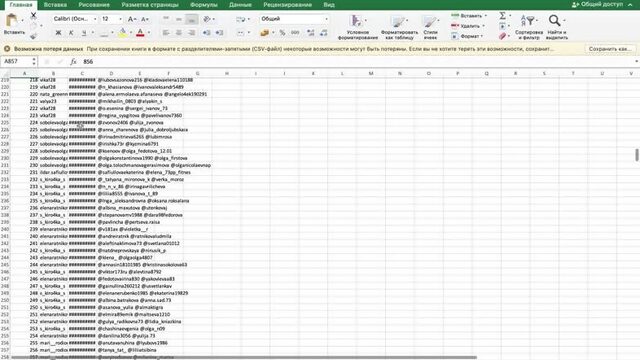Viewport: 640px width, 360px height.
Task: Click the red font color swatch
Action: click(x=140, y=33)
